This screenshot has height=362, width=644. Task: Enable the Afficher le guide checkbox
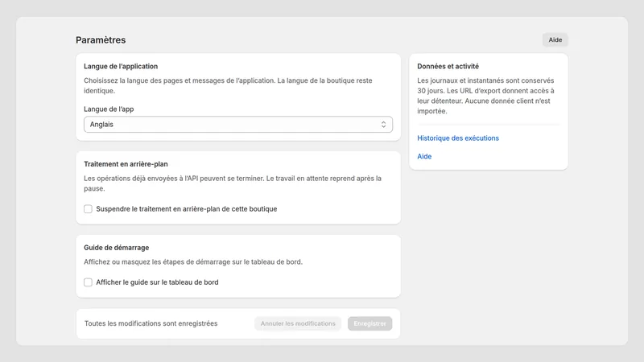pos(88,282)
